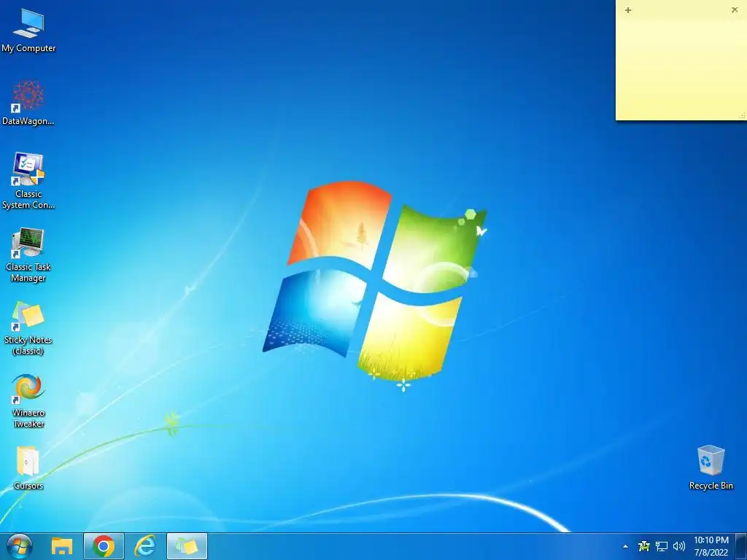Select Sticky Notes (classic) desktop shortcut

pos(28,328)
